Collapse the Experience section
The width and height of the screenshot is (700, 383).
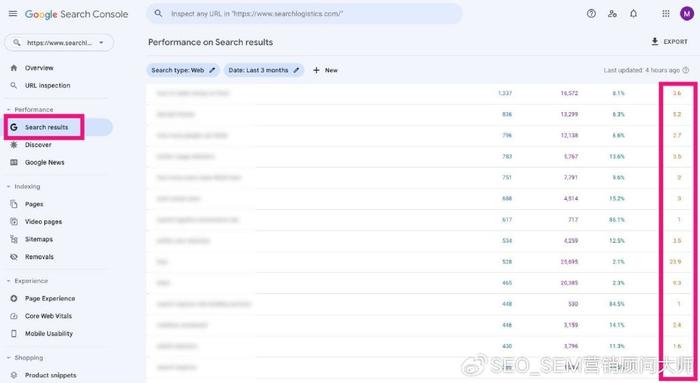pyautogui.click(x=8, y=281)
